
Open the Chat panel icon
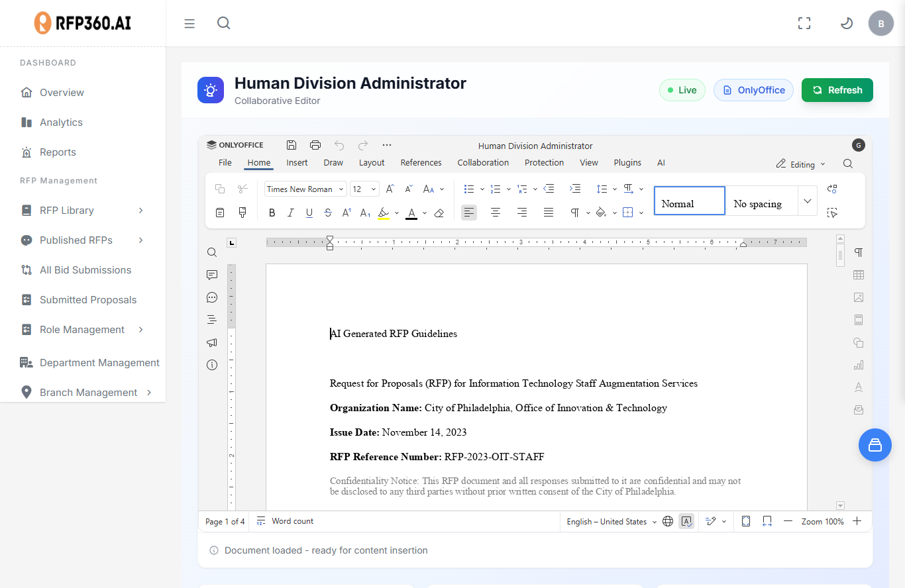(212, 297)
